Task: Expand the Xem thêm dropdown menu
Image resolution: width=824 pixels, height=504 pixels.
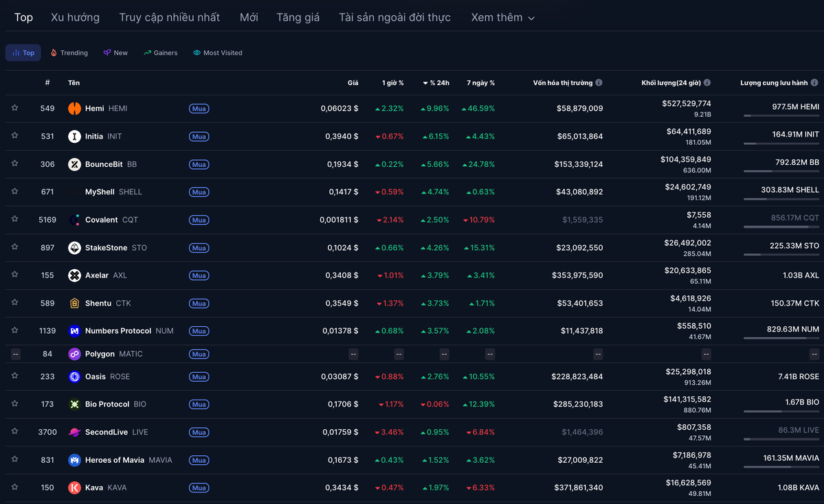Action: coord(502,18)
